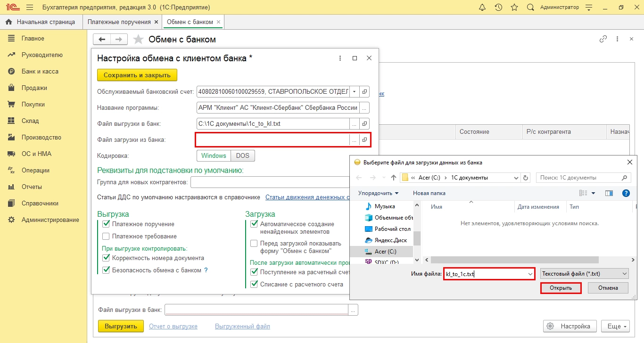Refresh the 1С документы folder

tap(527, 178)
